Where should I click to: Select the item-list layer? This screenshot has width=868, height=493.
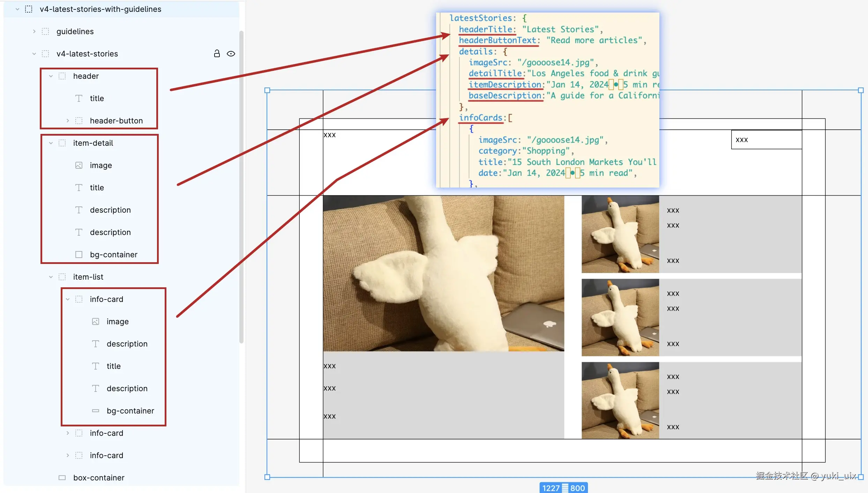point(88,276)
